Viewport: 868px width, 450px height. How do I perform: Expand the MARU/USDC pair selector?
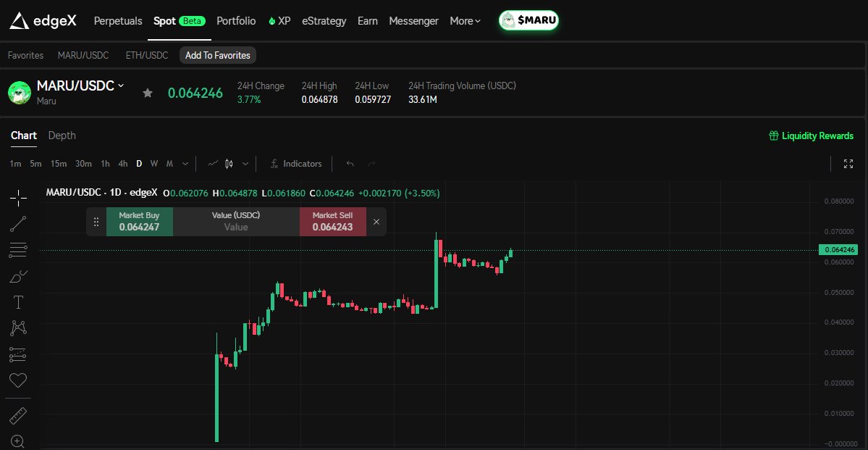[x=80, y=86]
